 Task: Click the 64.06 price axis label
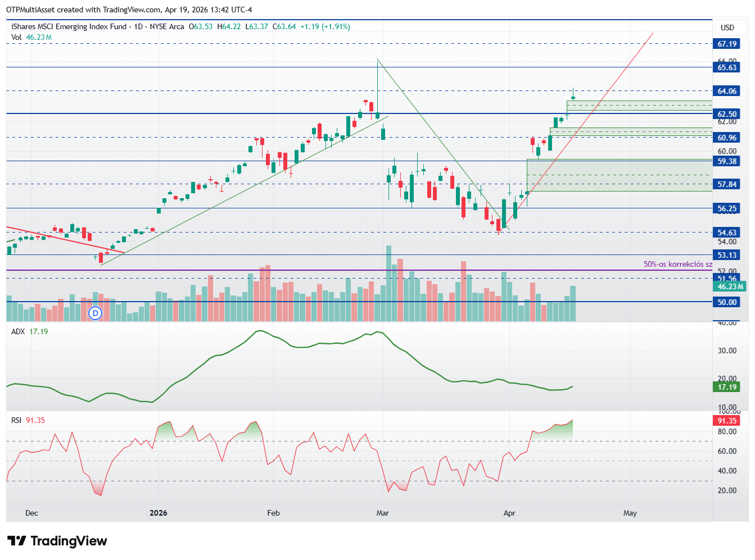click(x=727, y=91)
